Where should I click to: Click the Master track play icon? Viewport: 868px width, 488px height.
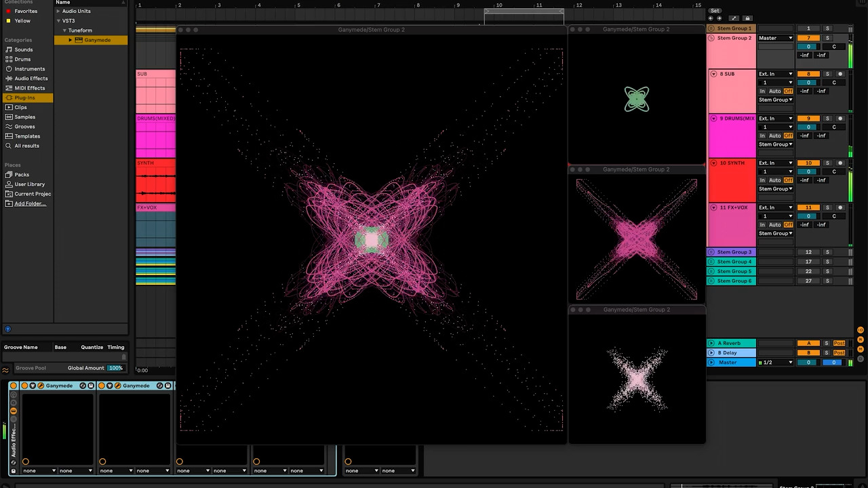(711, 363)
